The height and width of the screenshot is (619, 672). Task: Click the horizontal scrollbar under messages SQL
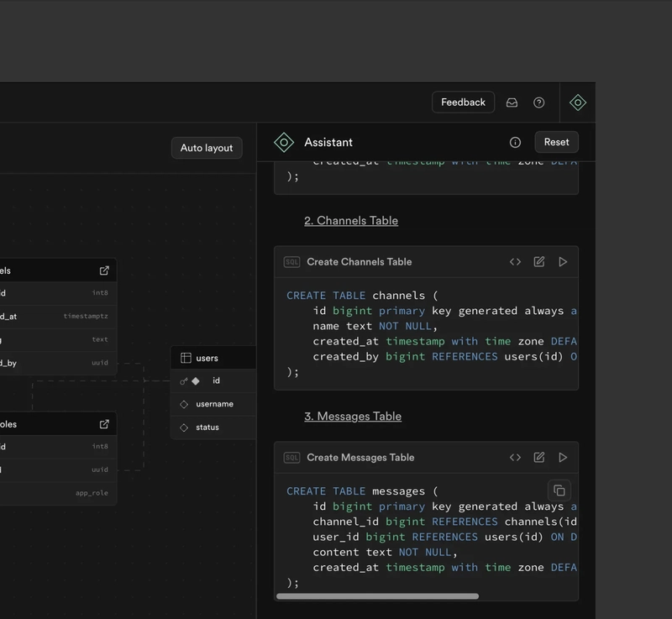pos(377,596)
